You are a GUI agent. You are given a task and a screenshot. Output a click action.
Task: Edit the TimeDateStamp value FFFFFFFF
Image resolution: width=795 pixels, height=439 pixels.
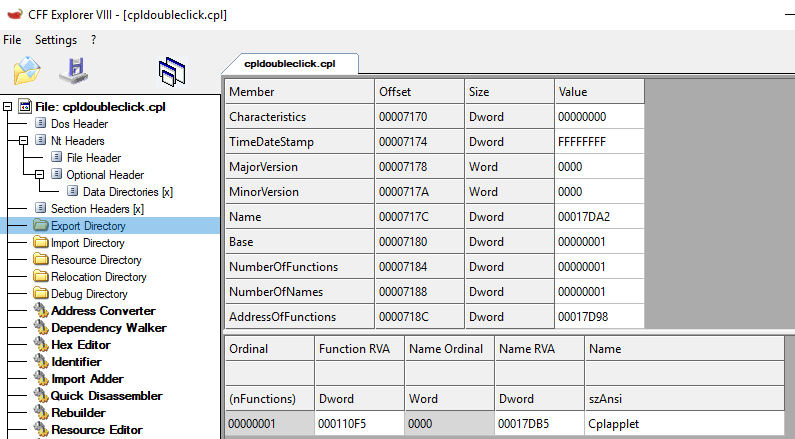click(x=599, y=141)
